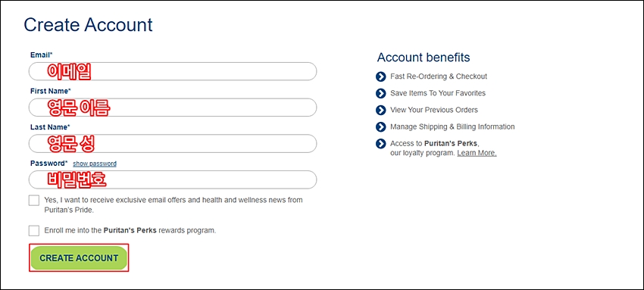The image size is (644, 290).
Task: Enable the Puritan's Perks rewards enrollment checkbox
Action: click(x=34, y=230)
